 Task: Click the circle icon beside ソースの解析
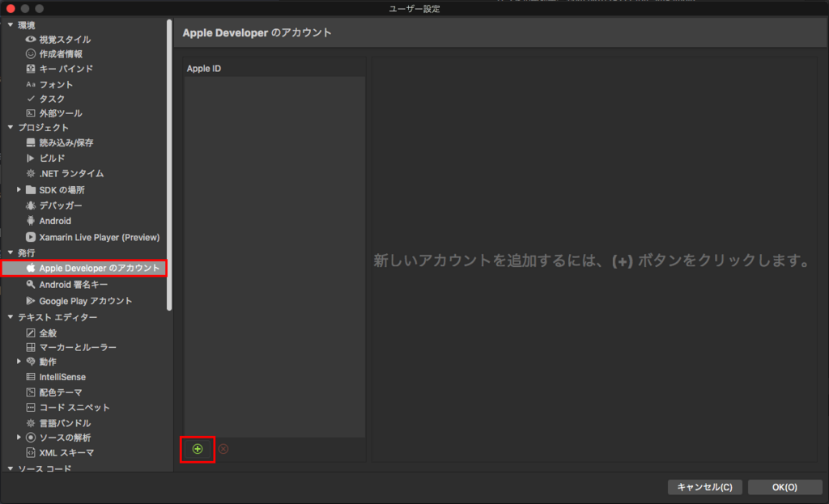coord(31,438)
